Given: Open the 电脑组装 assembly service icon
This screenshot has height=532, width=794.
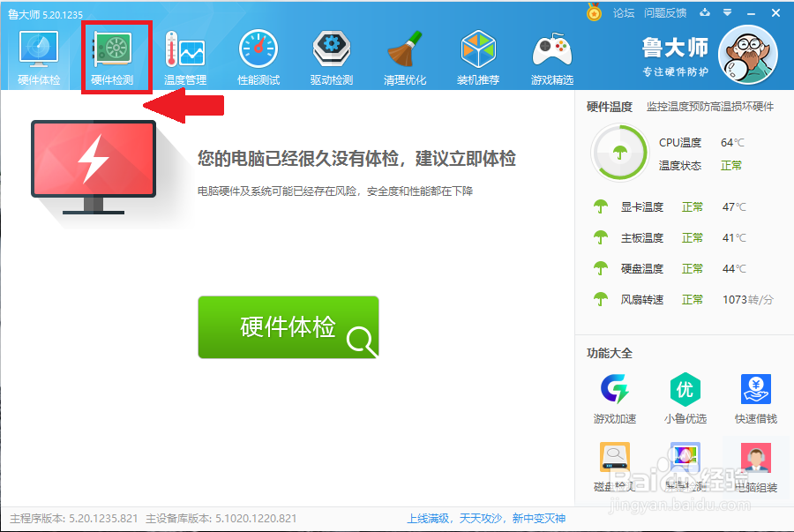Looking at the screenshot, I should tap(756, 457).
